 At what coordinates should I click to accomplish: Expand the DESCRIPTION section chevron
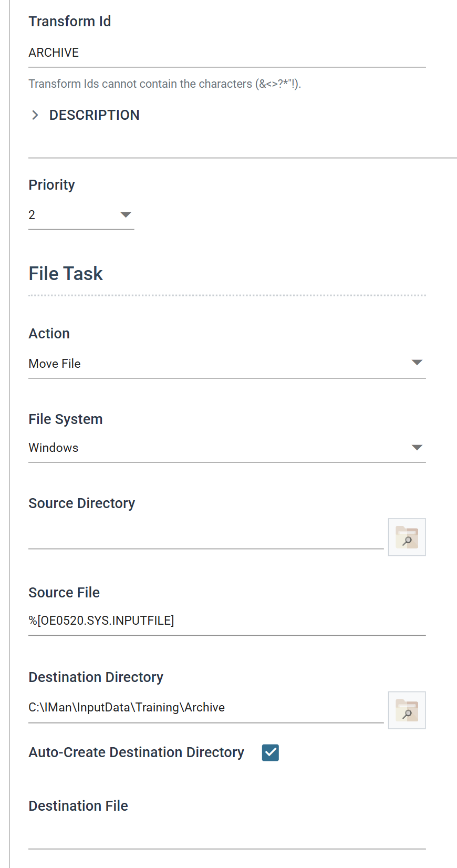point(35,115)
